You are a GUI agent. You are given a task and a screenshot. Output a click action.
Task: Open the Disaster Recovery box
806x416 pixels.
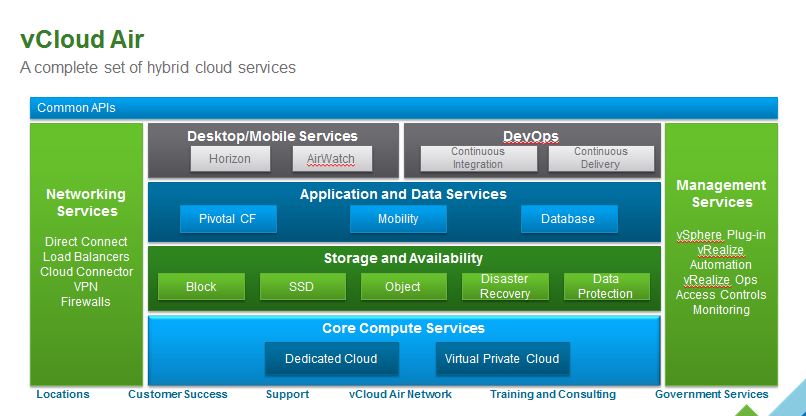(x=505, y=287)
